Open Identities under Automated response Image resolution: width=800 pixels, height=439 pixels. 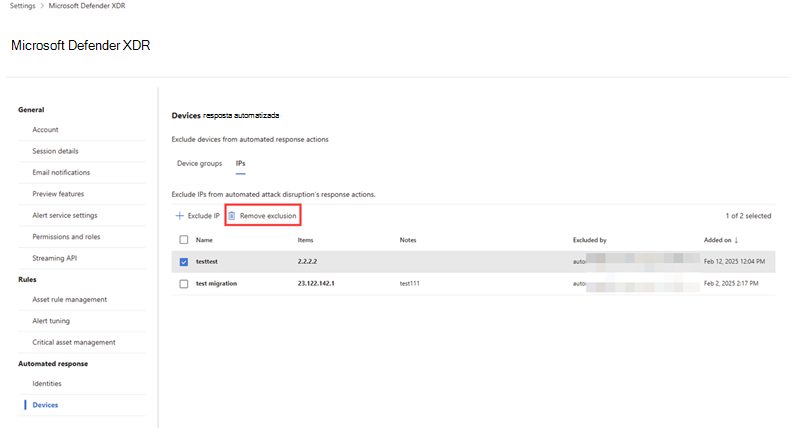[47, 384]
